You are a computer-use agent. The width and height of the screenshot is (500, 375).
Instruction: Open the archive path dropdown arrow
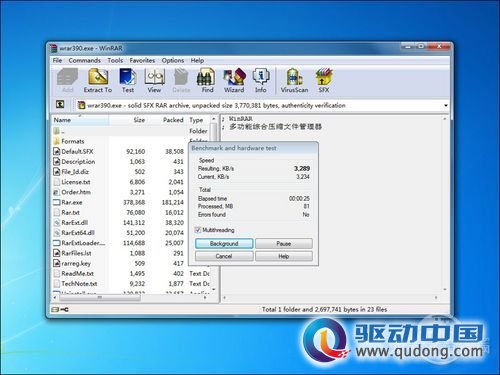(446, 106)
